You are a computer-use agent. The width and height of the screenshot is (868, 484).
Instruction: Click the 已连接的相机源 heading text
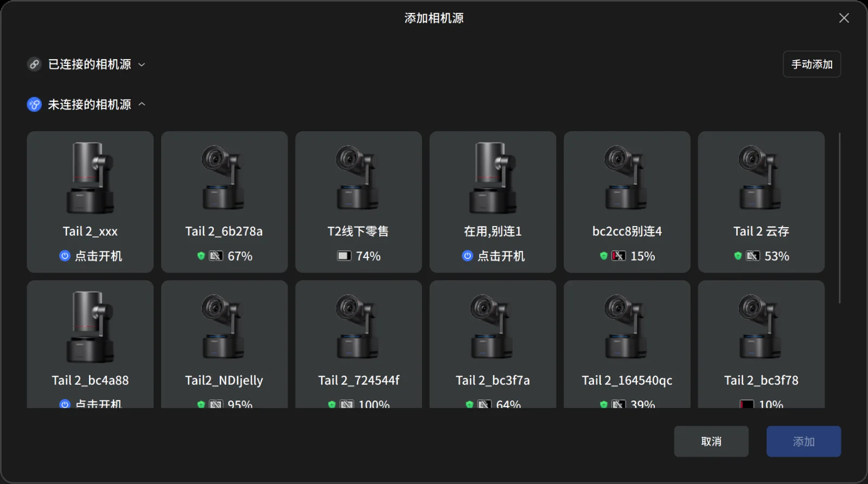coord(90,64)
